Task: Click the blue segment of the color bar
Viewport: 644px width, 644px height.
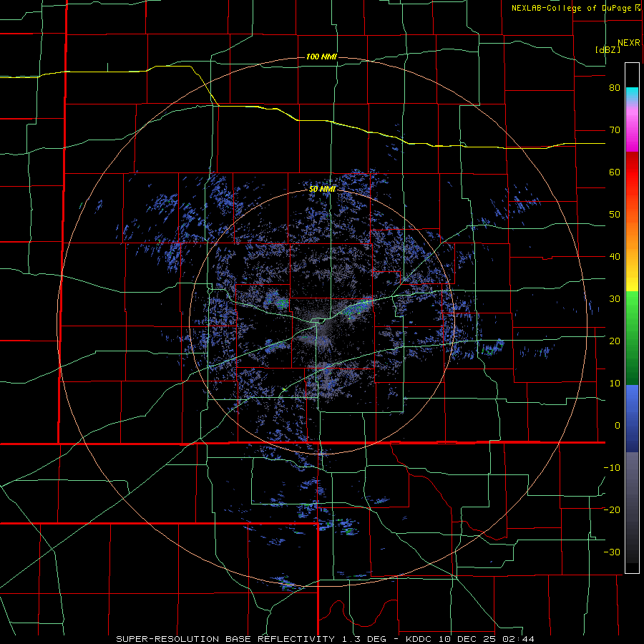Action: point(632,419)
